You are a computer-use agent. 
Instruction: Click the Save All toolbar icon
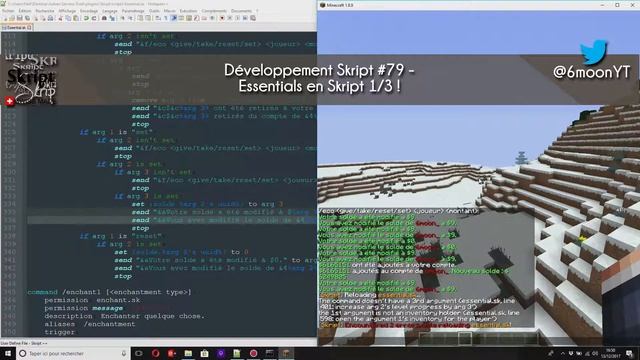pos(27,18)
